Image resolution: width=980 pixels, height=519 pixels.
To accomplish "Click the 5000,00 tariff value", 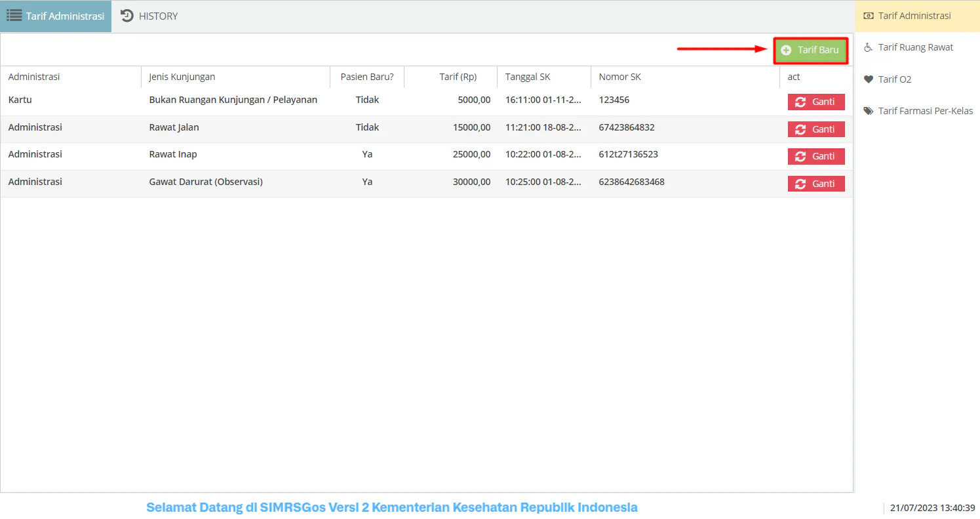I will coord(474,100).
